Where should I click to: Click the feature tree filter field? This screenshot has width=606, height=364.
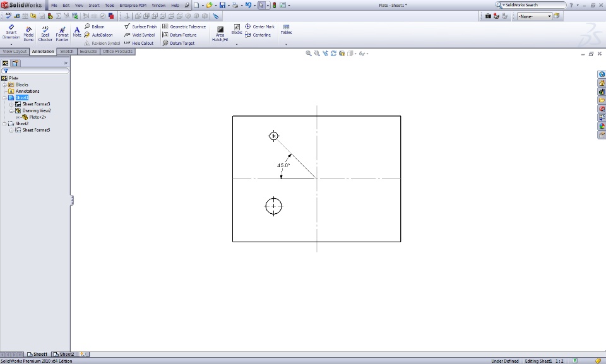coord(35,71)
